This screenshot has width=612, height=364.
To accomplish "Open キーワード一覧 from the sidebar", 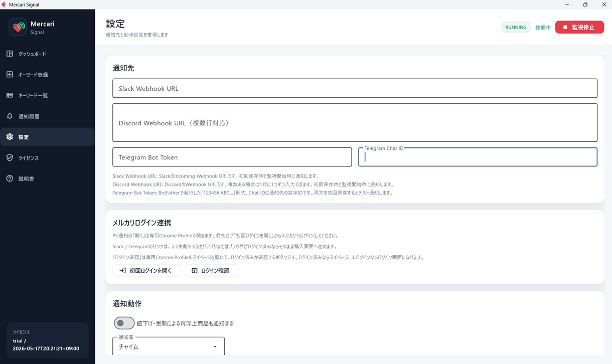I will (x=48, y=95).
